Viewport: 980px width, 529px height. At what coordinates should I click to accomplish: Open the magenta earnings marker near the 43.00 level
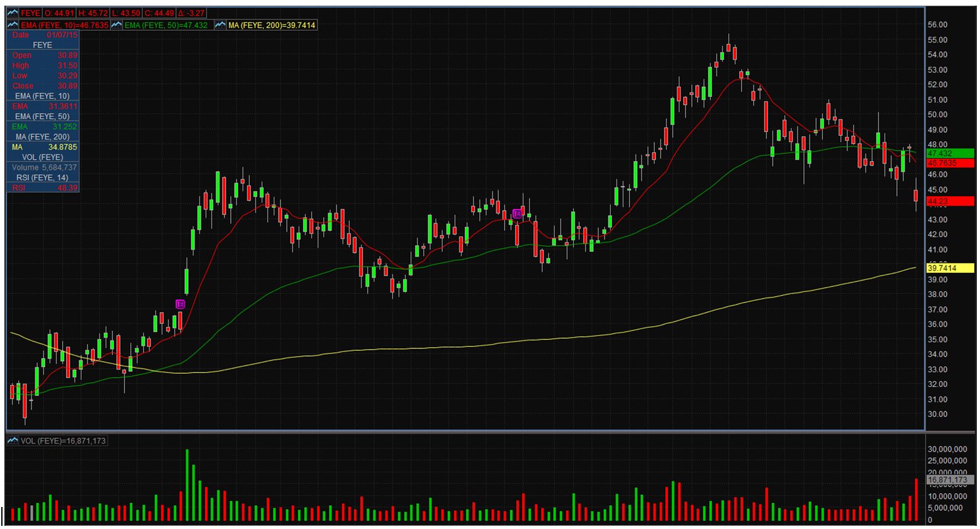pyautogui.click(x=517, y=214)
